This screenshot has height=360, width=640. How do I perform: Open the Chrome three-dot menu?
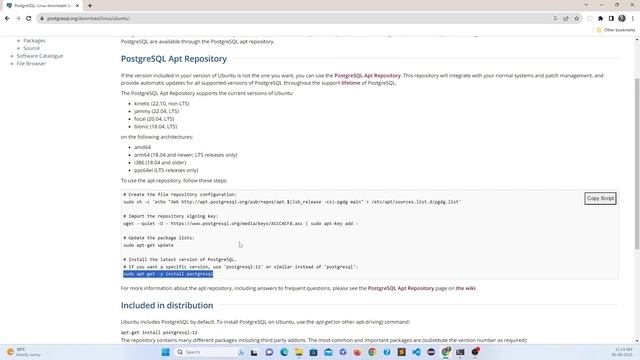pyautogui.click(x=633, y=18)
